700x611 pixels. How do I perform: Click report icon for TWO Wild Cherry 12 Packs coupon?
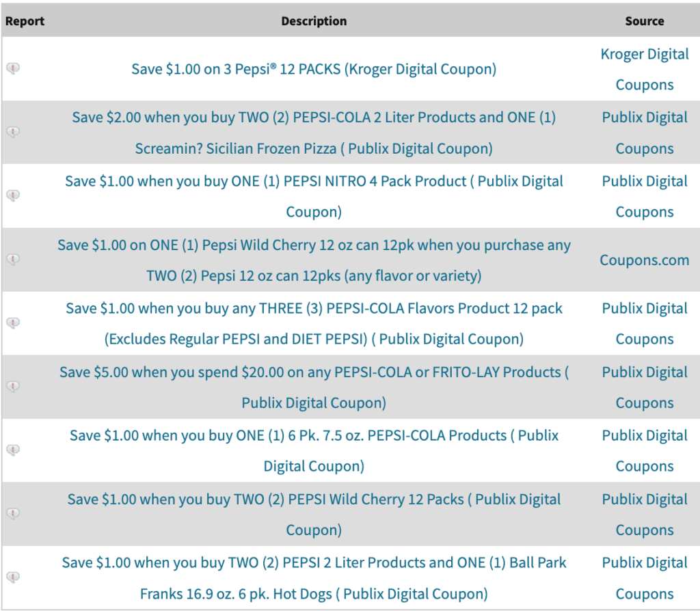click(13, 513)
